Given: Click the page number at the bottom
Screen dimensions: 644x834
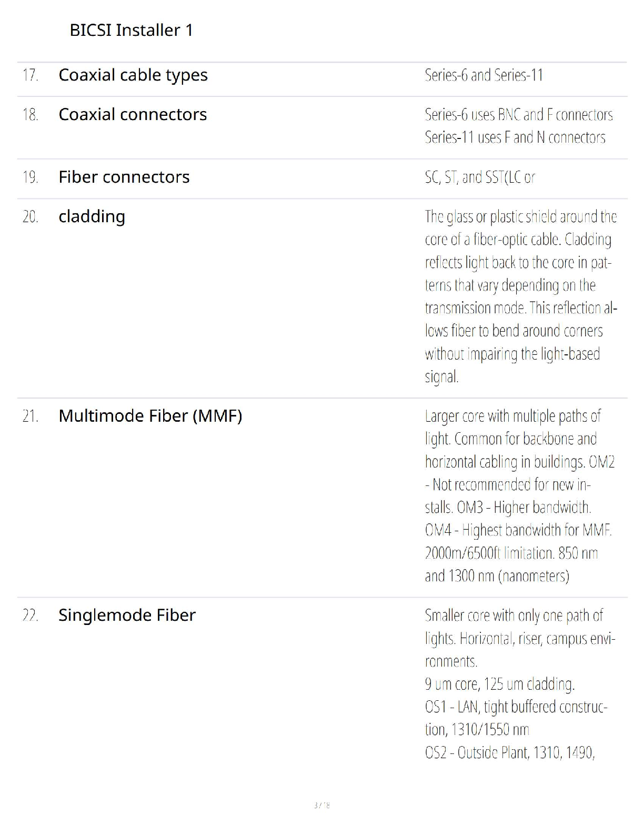Looking at the screenshot, I should coord(321,805).
